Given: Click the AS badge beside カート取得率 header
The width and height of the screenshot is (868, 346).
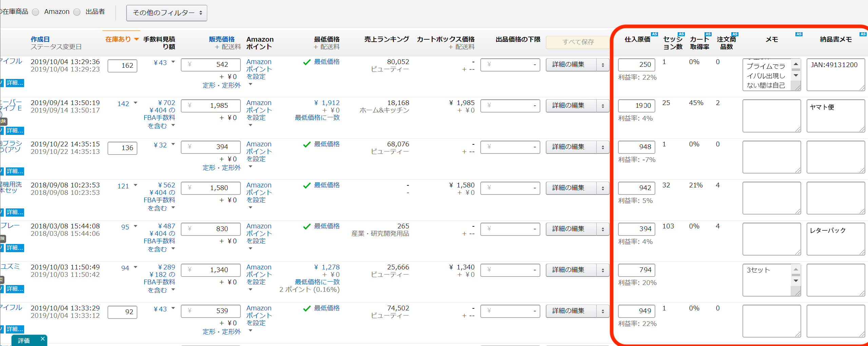Looking at the screenshot, I should (708, 34).
